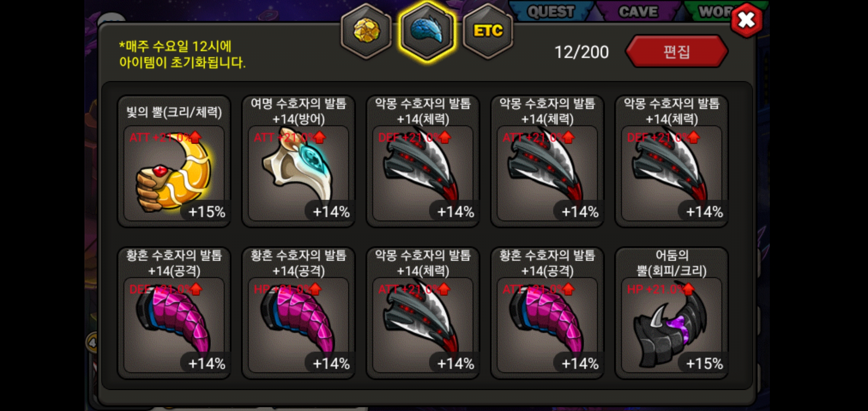Open the partially hidden WOR tab
868x411 pixels.
pos(714,11)
